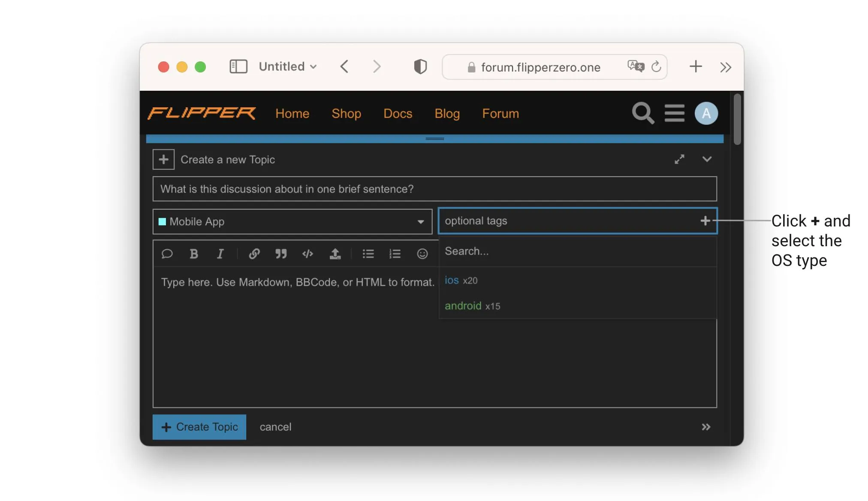
Task: Click the cancel link
Action: coord(275,427)
